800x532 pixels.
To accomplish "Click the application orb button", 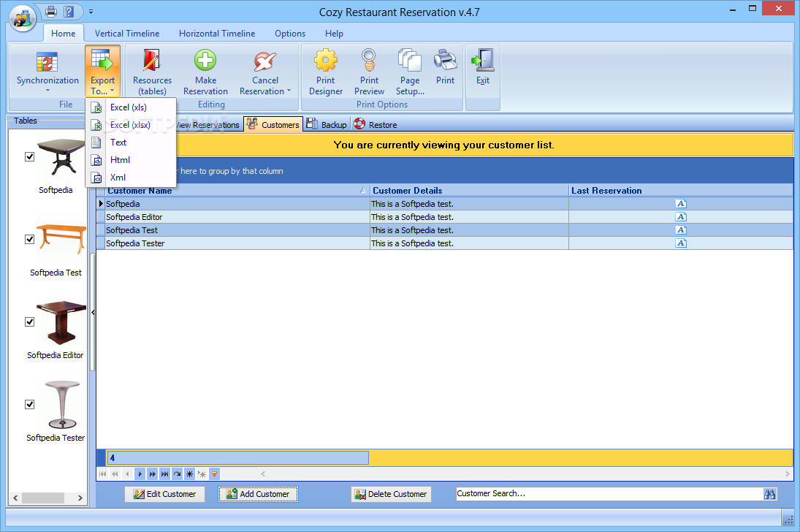I will point(23,18).
